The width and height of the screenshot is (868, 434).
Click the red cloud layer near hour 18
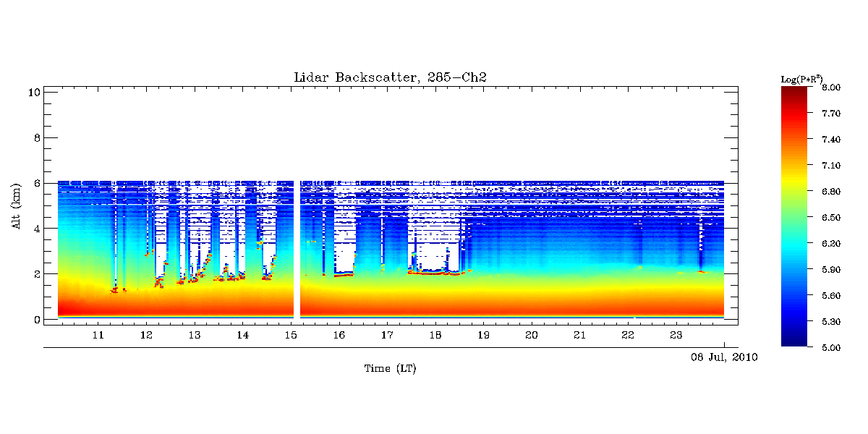click(x=435, y=273)
